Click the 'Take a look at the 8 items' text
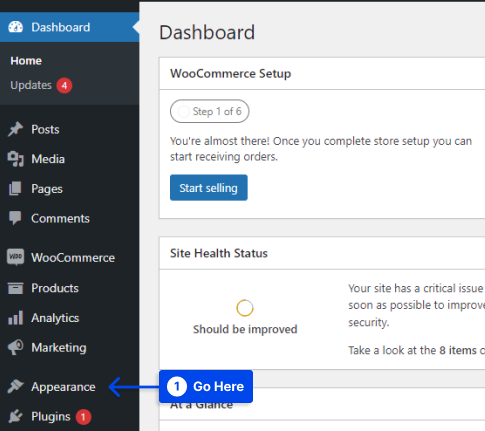 tap(416, 350)
